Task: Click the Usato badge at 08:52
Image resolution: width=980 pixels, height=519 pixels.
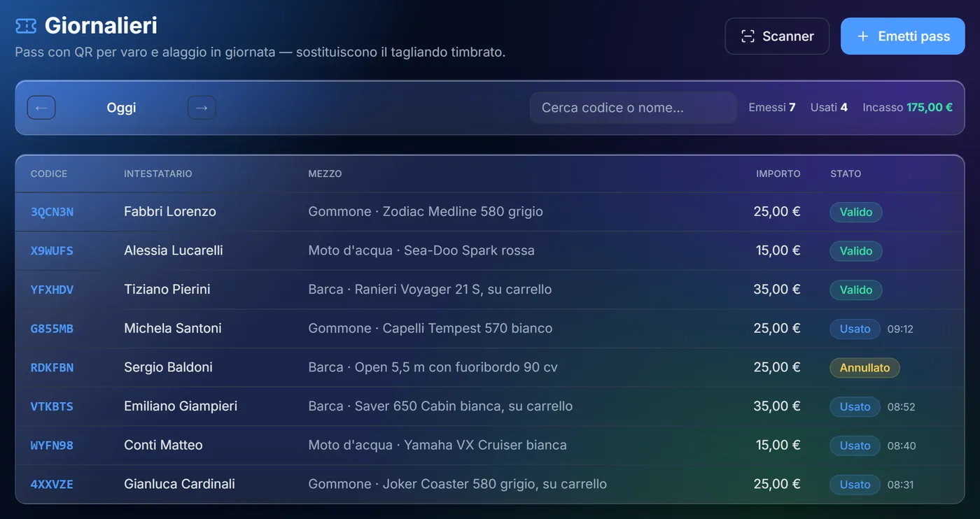Action: [855, 407]
